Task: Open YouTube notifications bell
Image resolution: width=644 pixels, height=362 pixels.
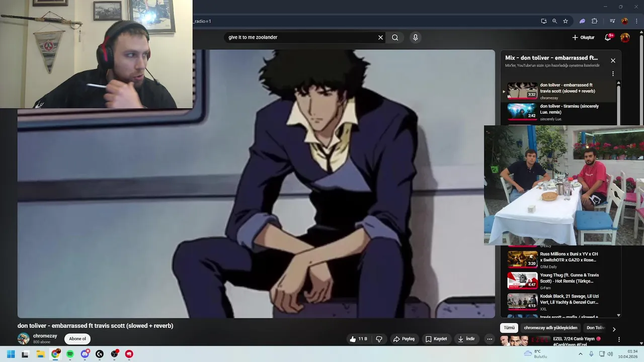Action: tap(608, 37)
